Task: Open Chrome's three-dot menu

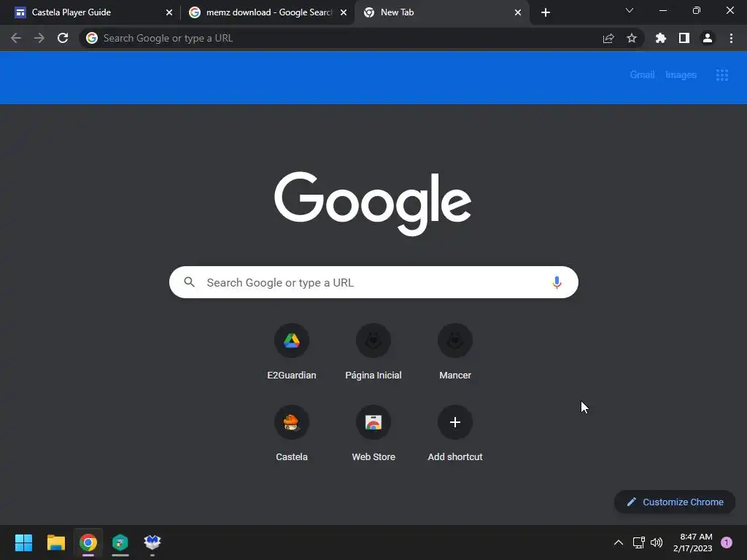Action: click(731, 38)
